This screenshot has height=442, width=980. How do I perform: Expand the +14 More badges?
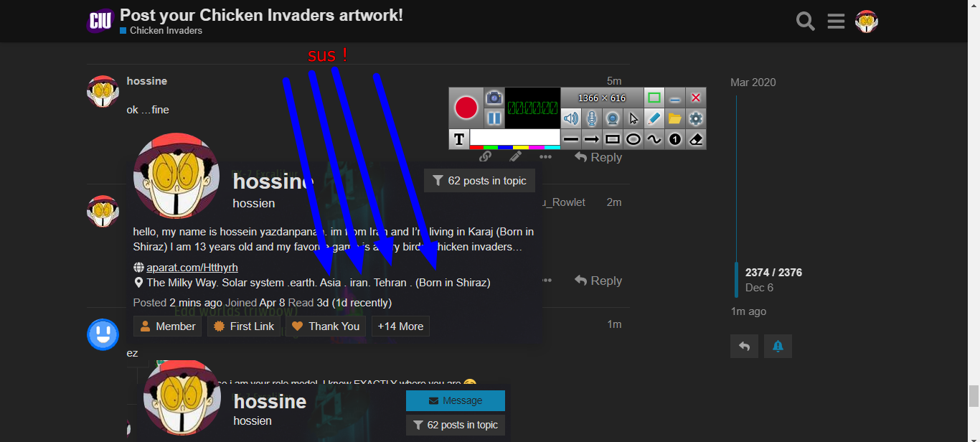point(400,326)
